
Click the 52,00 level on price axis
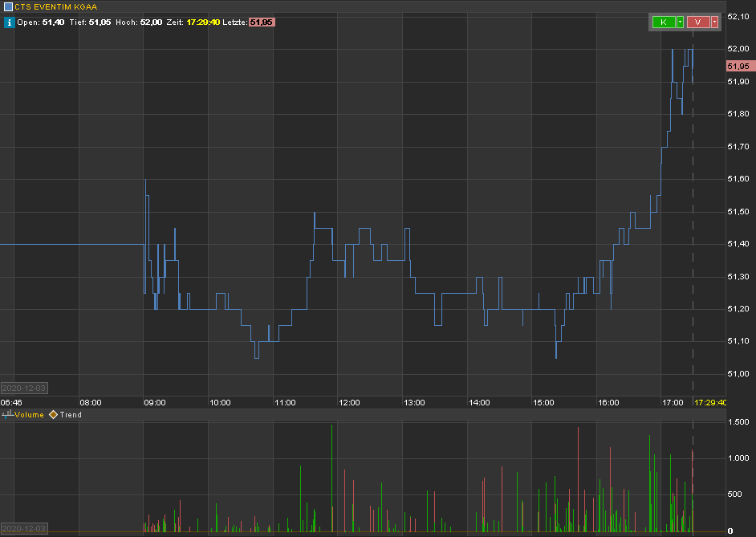click(x=738, y=48)
